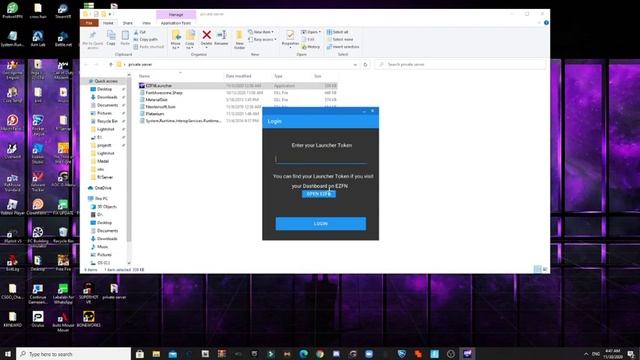640x360 pixels.
Task: Open Aim Lab desktop shortcut
Action: pyautogui.click(x=38, y=39)
